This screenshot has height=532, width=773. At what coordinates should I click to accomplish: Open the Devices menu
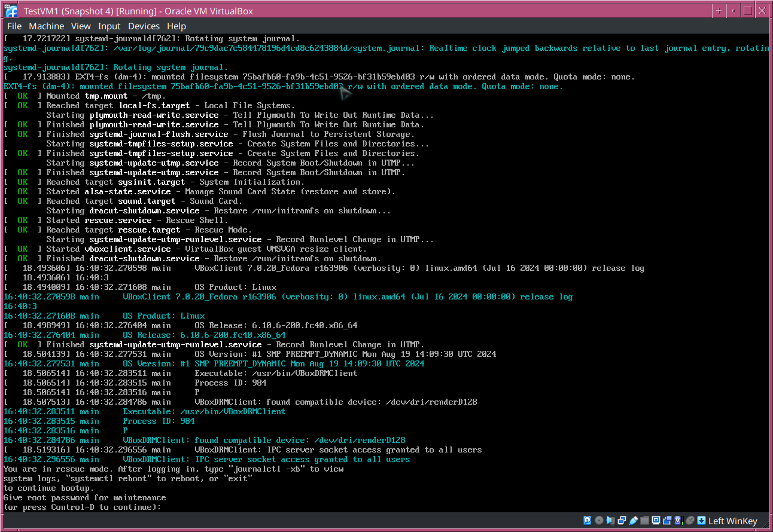click(x=144, y=26)
